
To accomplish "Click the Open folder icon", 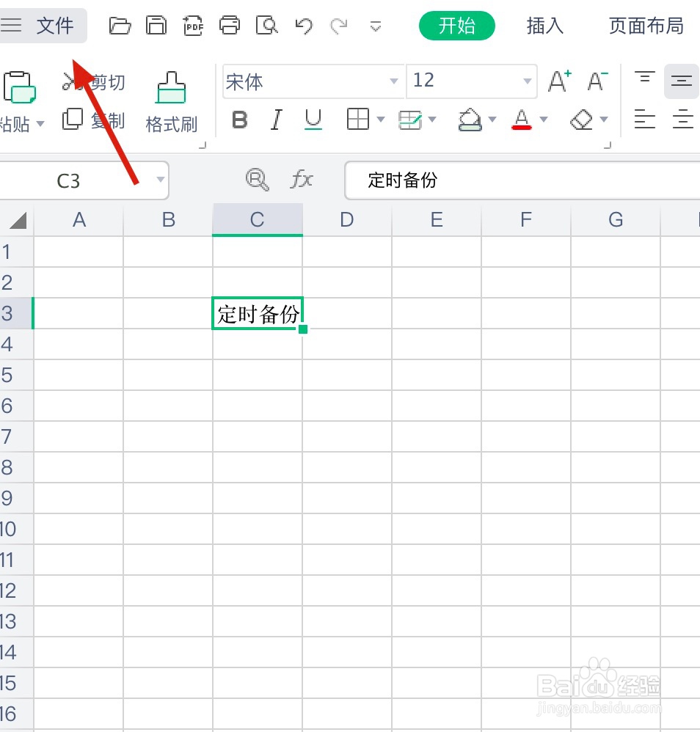I will click(x=120, y=26).
